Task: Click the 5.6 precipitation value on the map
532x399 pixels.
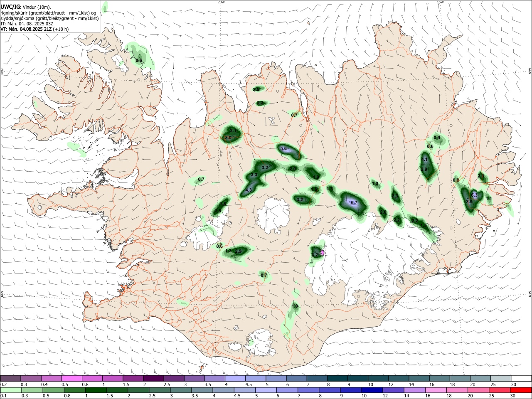Action: [x=284, y=149]
